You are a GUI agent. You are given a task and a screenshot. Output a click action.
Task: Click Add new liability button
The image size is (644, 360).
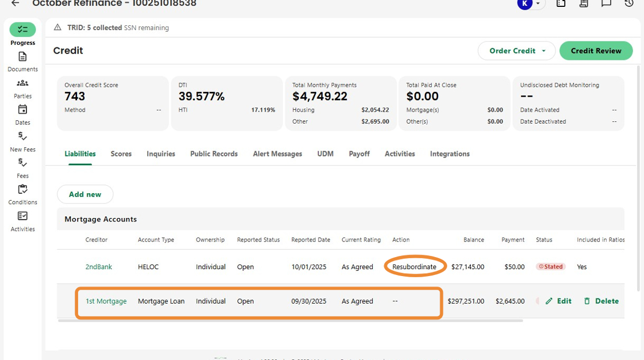pyautogui.click(x=85, y=194)
